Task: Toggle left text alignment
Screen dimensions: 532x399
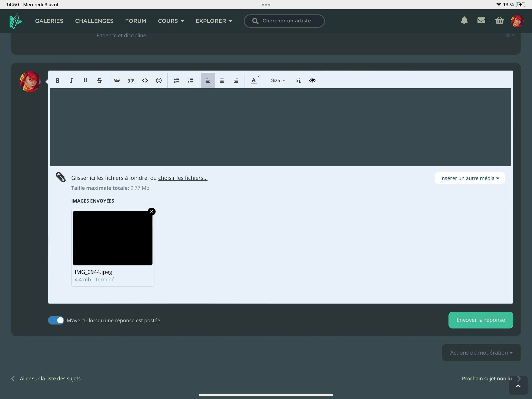Action: pyautogui.click(x=208, y=80)
